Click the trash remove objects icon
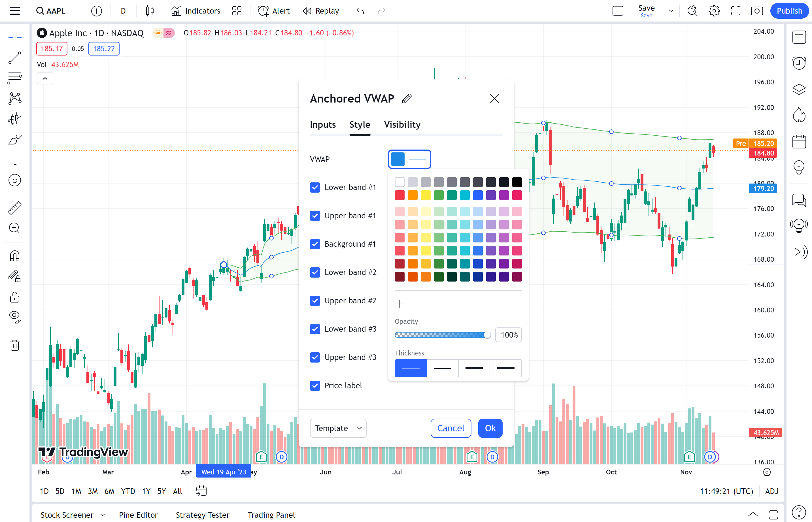This screenshot has height=522, width=812. tap(14, 345)
